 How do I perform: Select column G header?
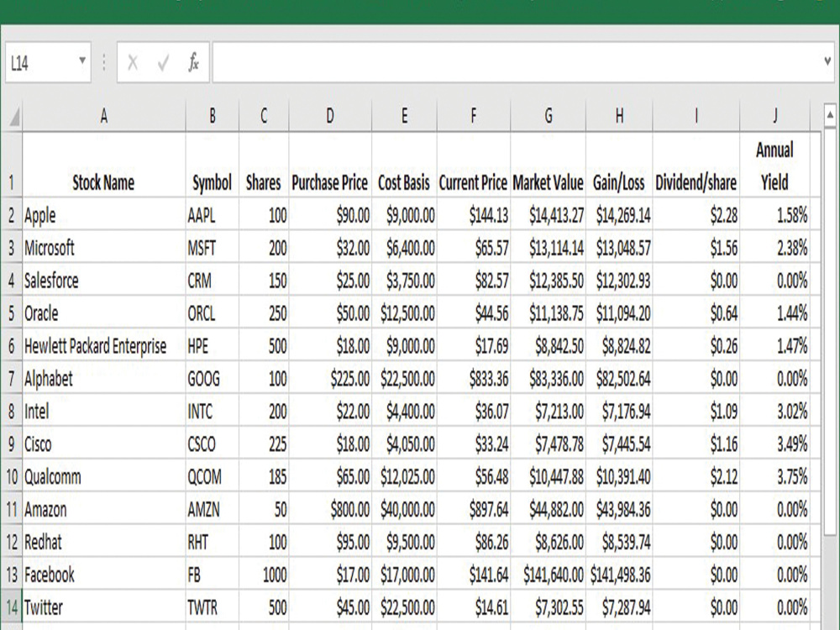548,116
